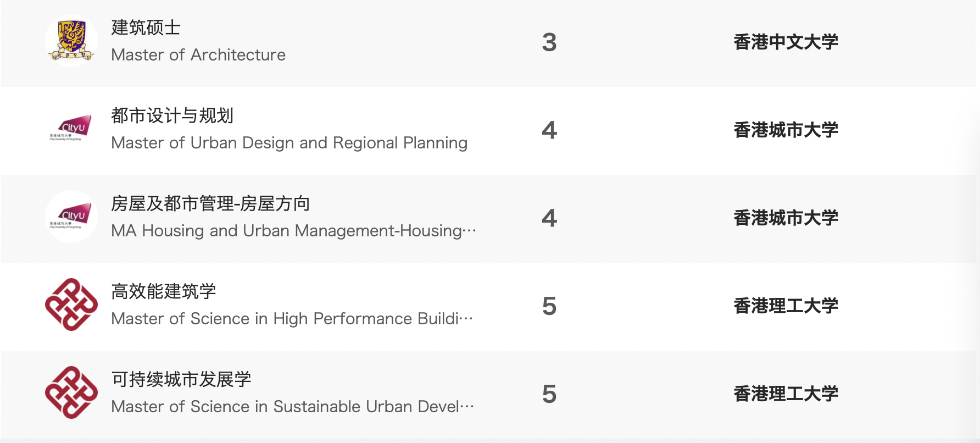Open Master of Science in High Performance link
Viewport: 980px width, 443px height.
[291, 319]
